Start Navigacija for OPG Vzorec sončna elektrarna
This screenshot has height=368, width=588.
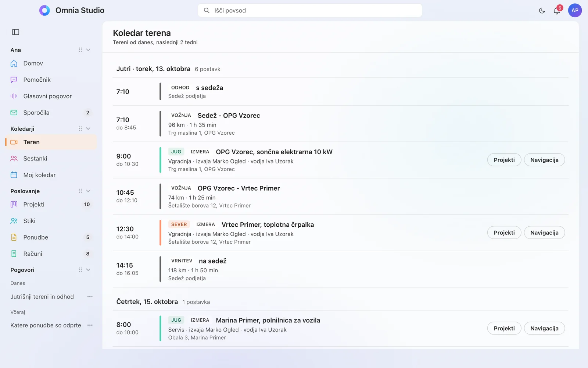pos(544,160)
